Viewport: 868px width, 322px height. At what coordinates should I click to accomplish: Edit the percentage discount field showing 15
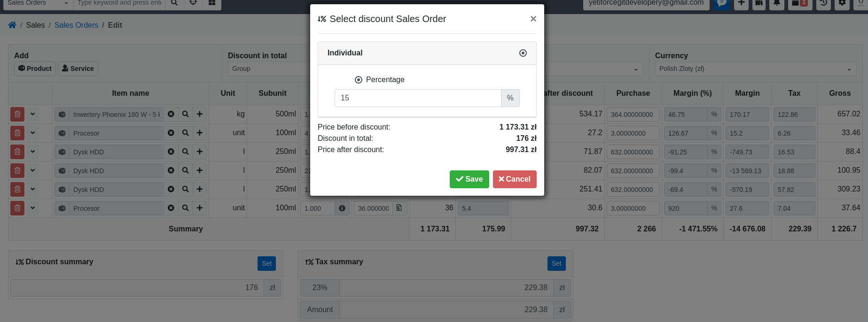click(418, 98)
